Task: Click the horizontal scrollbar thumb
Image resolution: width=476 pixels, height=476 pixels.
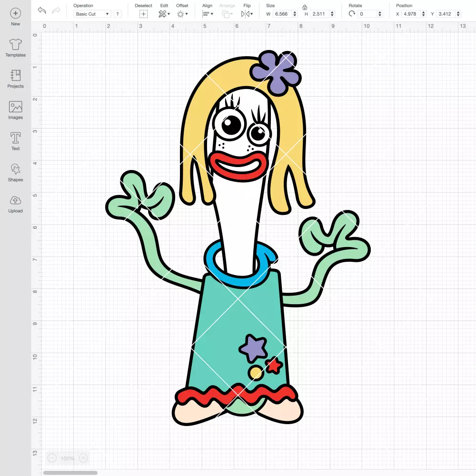Action: point(70,473)
